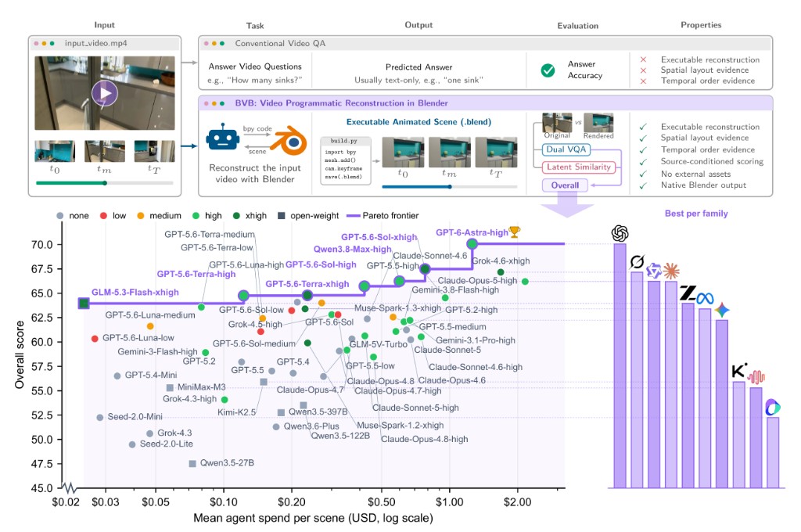Click the 'Qwen3.8-Max-high' label
This screenshot has width=801, height=532.
pyautogui.click(x=353, y=250)
